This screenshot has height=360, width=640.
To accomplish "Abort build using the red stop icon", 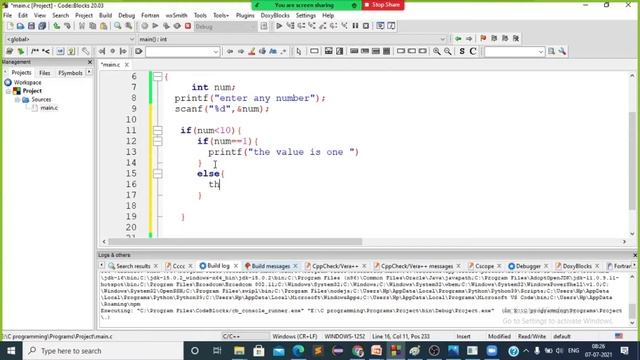I will (x=188, y=26).
